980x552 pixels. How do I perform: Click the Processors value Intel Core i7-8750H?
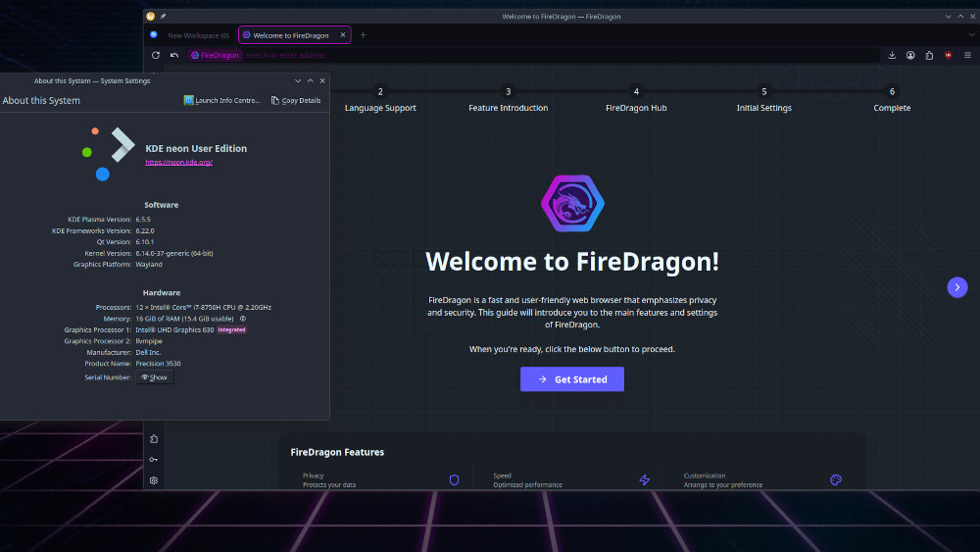[x=203, y=307]
